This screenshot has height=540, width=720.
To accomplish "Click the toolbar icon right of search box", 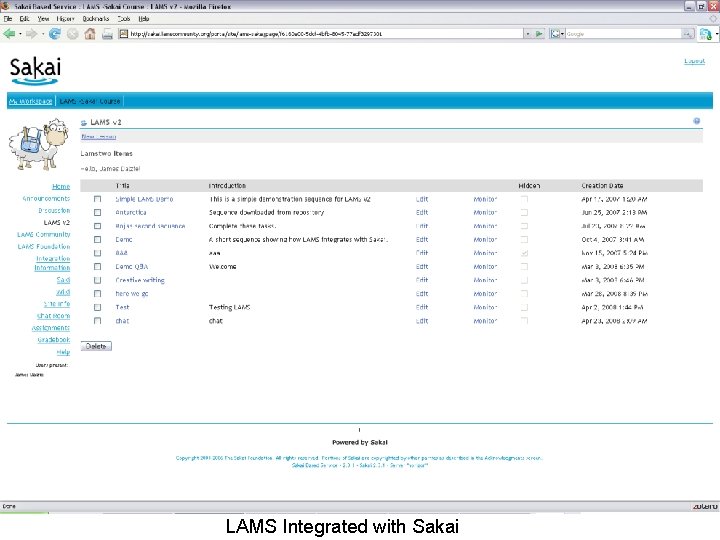I will (x=706, y=34).
